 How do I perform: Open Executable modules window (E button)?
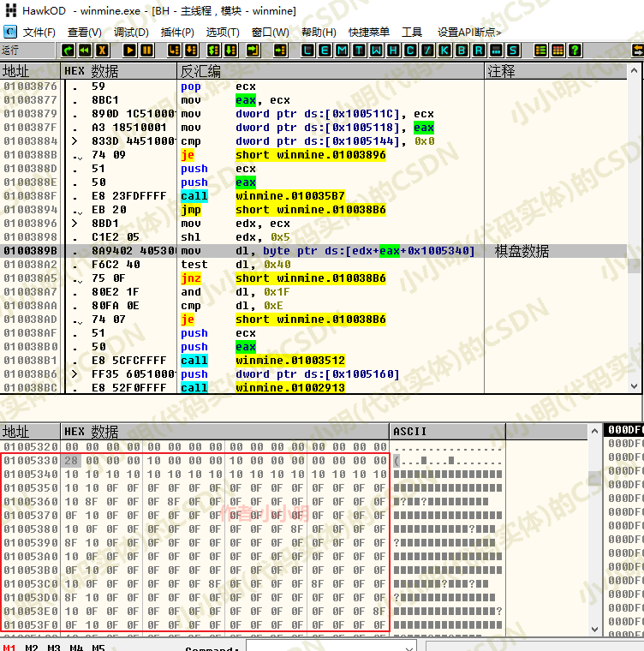[325, 51]
